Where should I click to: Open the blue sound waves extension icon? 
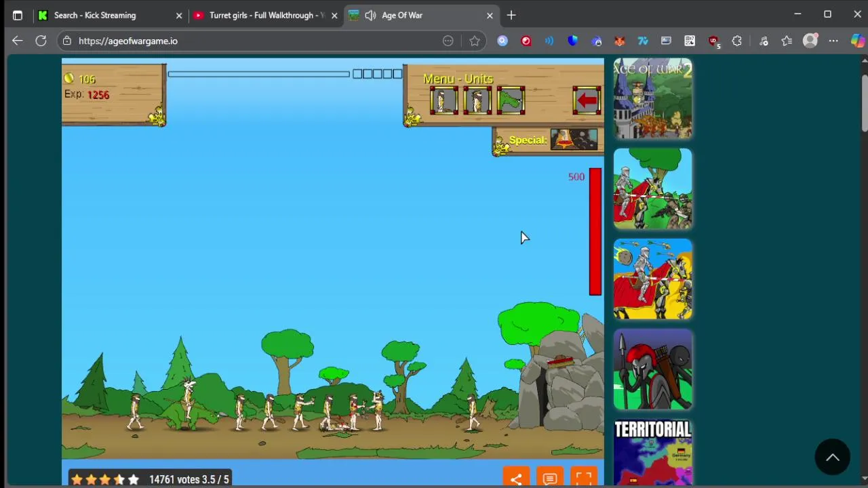549,41
